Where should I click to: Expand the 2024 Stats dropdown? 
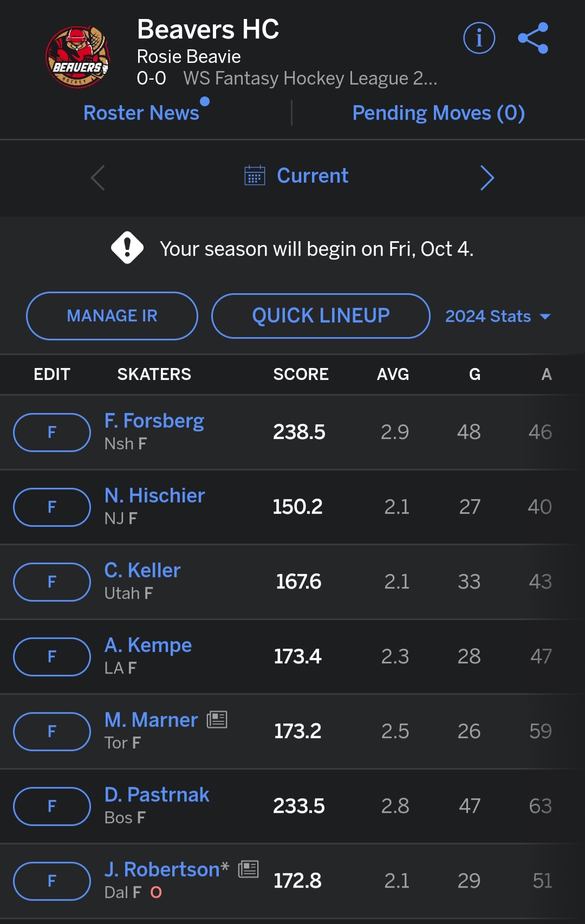[497, 316]
